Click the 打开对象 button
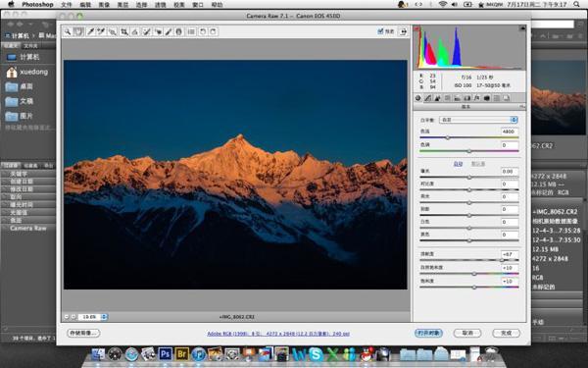The width and height of the screenshot is (588, 368). pyautogui.click(x=428, y=333)
